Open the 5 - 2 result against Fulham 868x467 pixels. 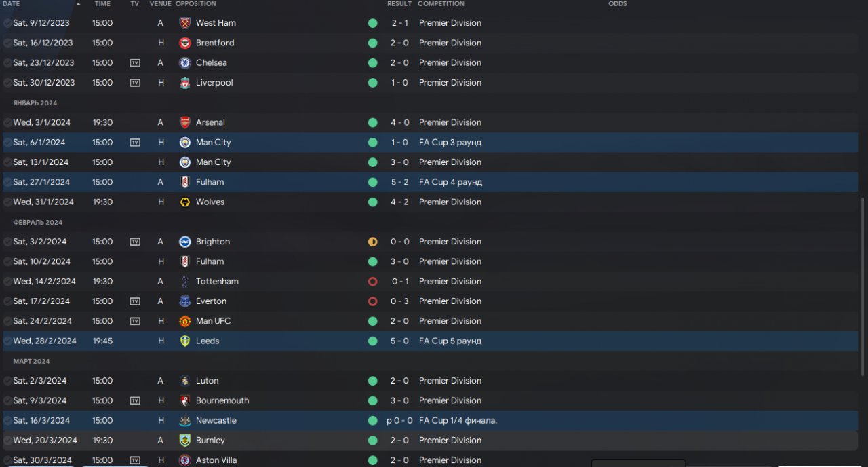[400, 182]
